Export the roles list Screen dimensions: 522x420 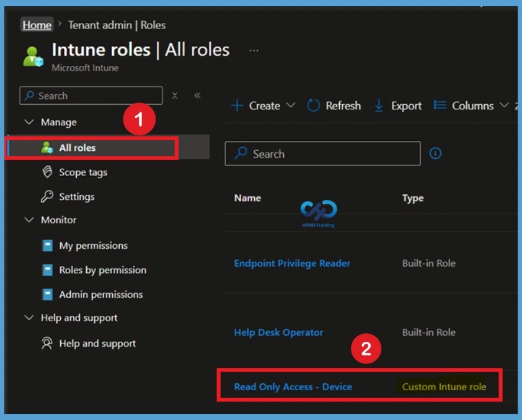point(406,106)
